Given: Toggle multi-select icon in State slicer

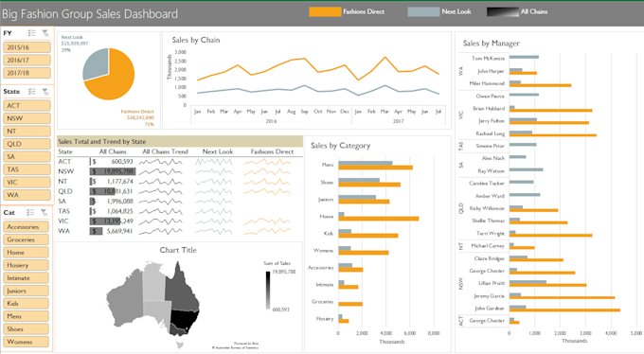Looking at the screenshot, I should [x=31, y=92].
